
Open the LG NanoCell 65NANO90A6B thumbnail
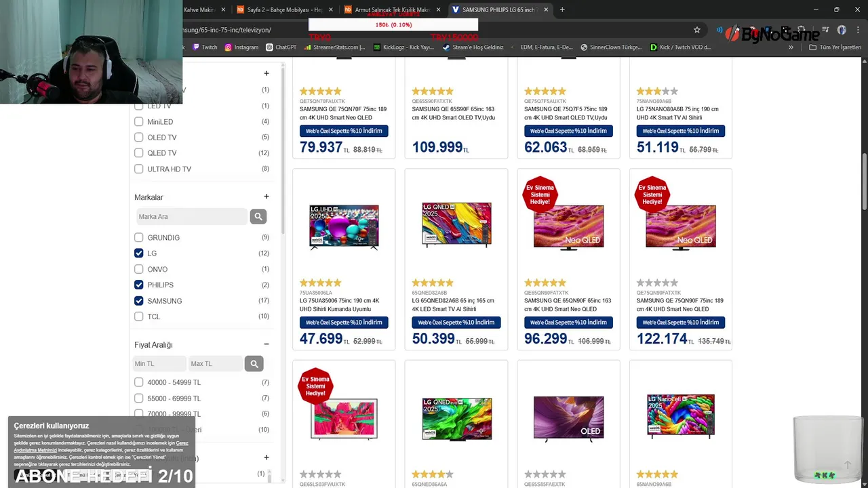point(681,417)
